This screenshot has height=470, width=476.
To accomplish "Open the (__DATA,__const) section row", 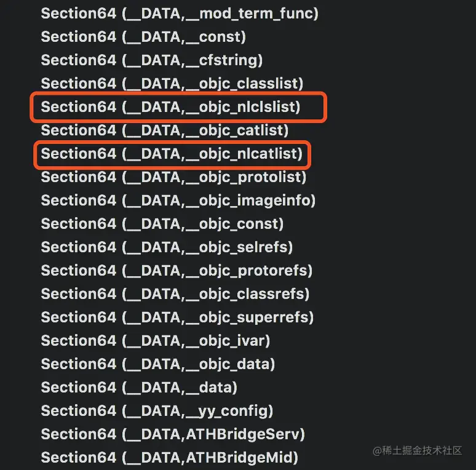I will point(143,37).
